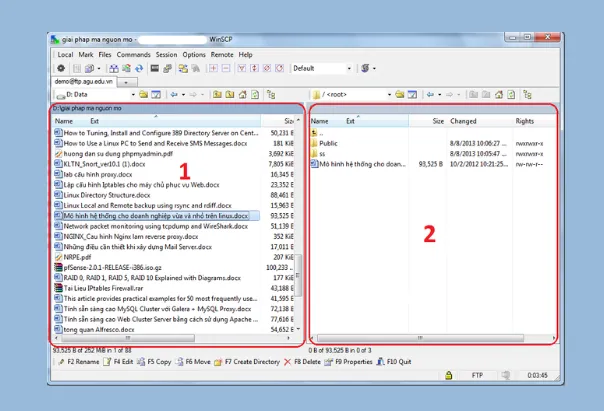Click the Clear Selection icon
Screen dimensions: 604x411
coord(267,69)
